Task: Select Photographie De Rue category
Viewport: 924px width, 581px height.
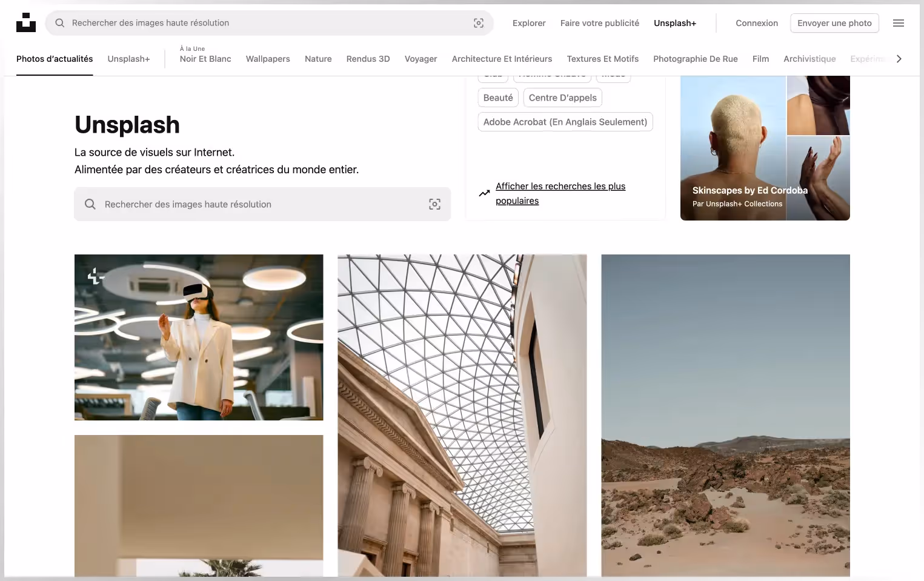Action: pos(696,59)
